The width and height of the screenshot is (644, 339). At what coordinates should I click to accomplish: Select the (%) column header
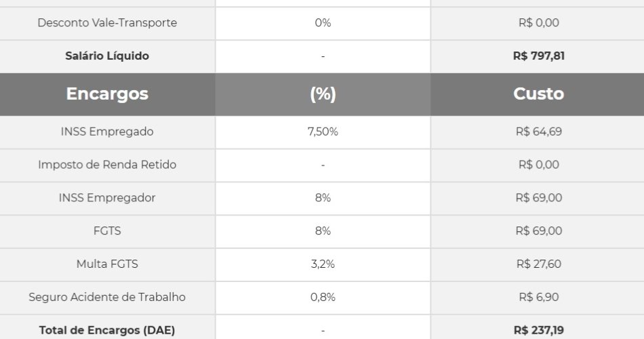pos(323,94)
